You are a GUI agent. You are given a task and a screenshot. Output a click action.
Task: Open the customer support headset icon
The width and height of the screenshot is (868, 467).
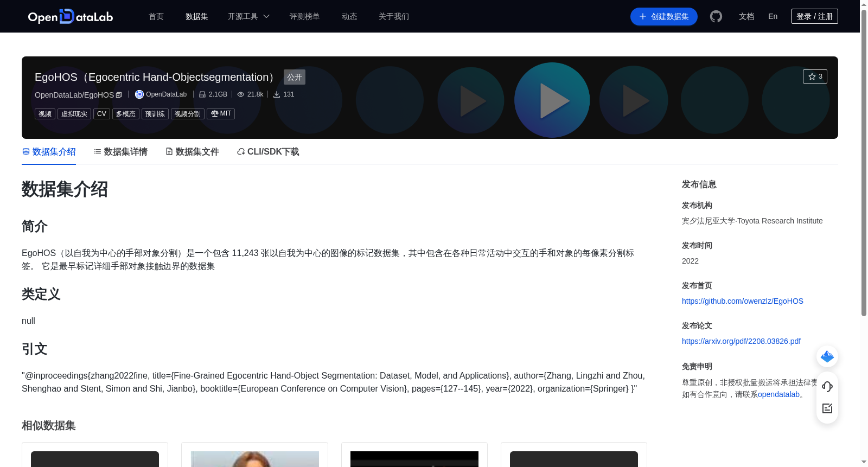pyautogui.click(x=827, y=386)
